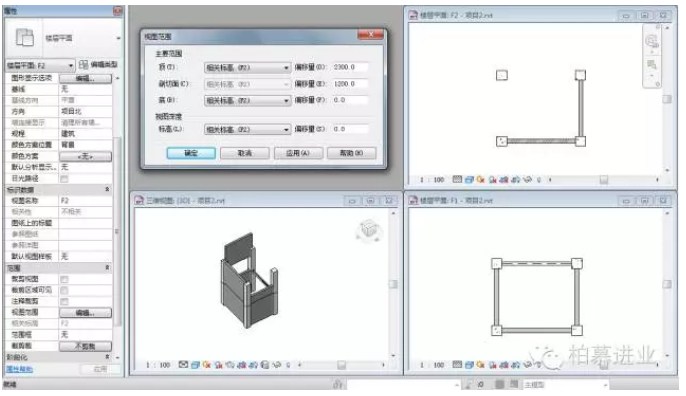Click bottom offset field showing 0.0
Viewport: 686px width, 396px height.
click(350, 100)
